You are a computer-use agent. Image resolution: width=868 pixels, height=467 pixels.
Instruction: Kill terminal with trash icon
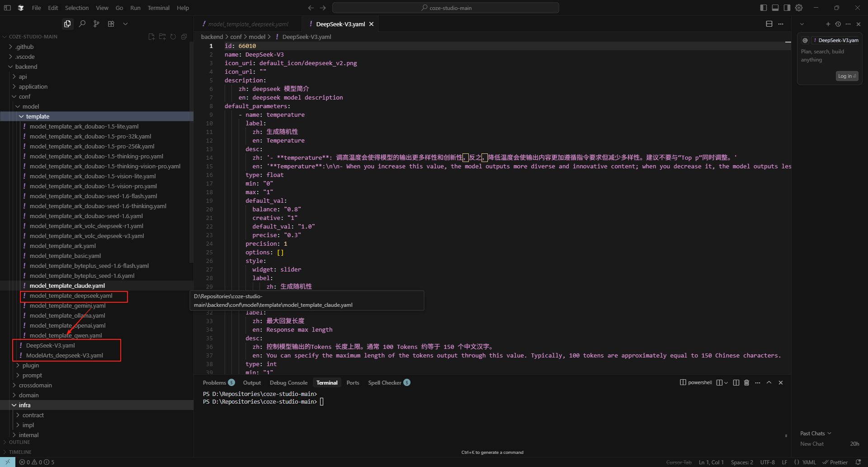746,382
